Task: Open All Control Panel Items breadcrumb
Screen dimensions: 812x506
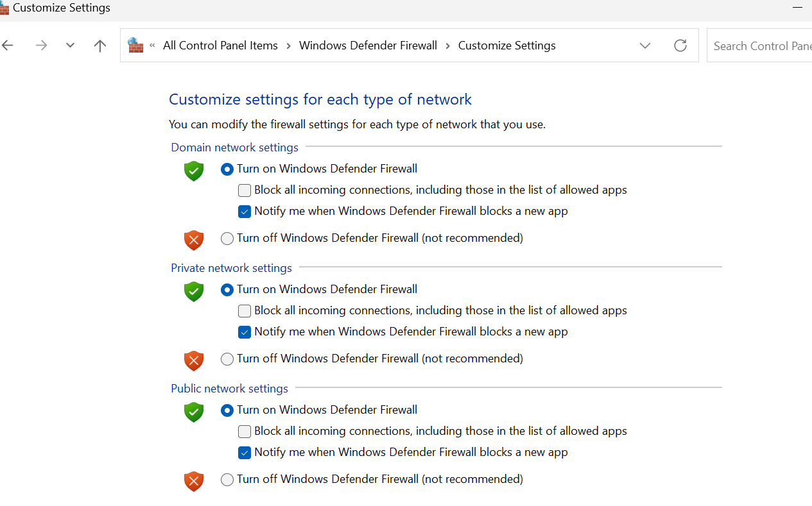Action: [220, 46]
